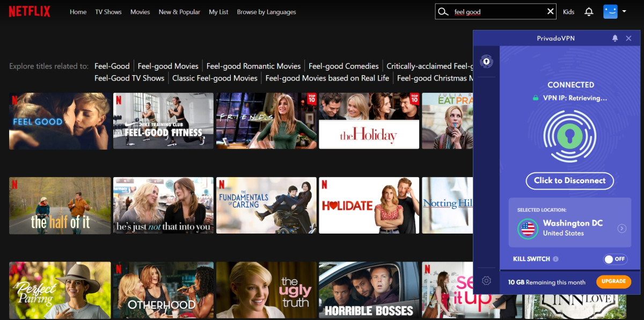
Task: Open the Friends thumbnail
Action: (266, 121)
